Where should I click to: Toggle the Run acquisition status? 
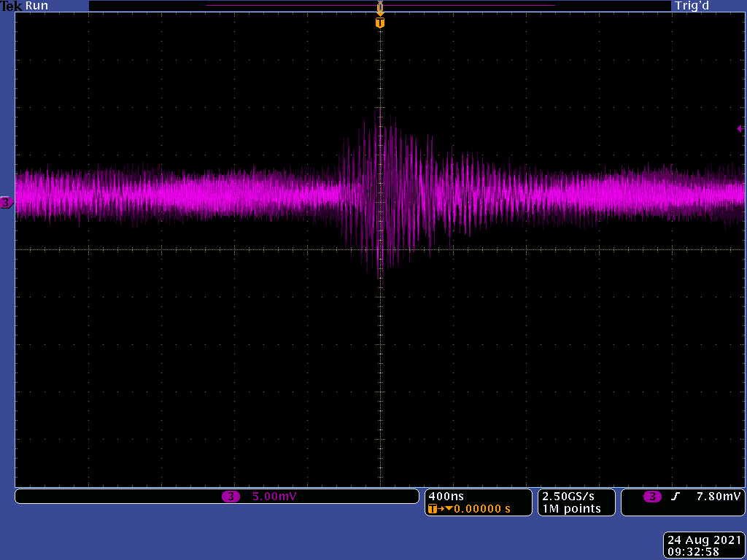point(36,6)
